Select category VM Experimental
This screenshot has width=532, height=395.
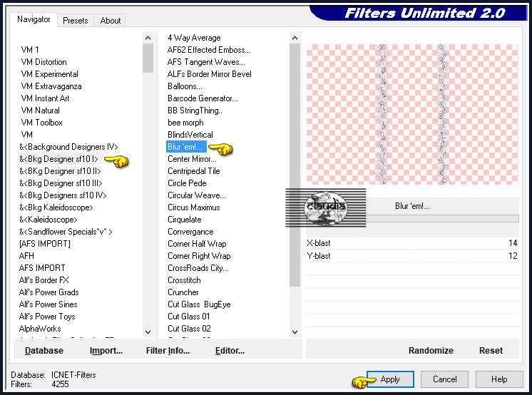coord(49,74)
